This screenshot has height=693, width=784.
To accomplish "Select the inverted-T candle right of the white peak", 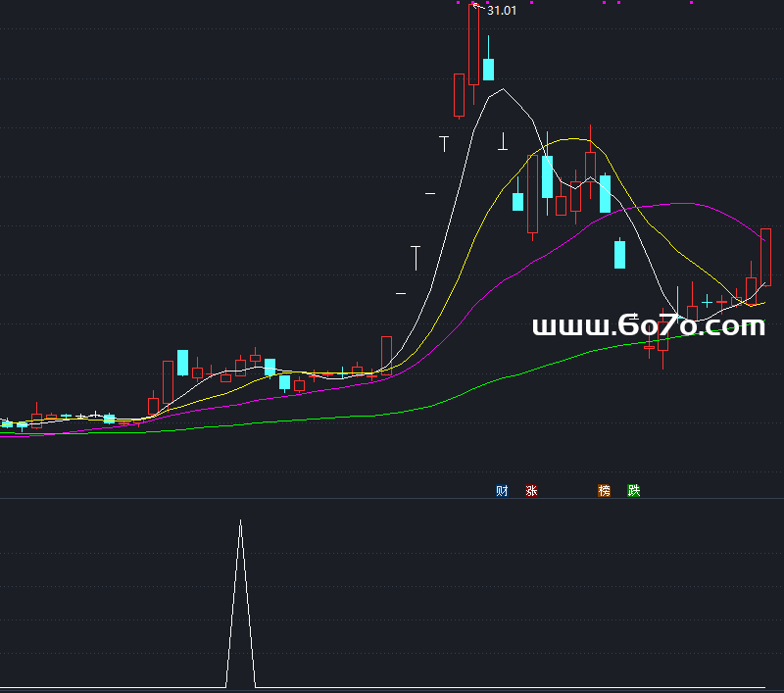I will (503, 142).
